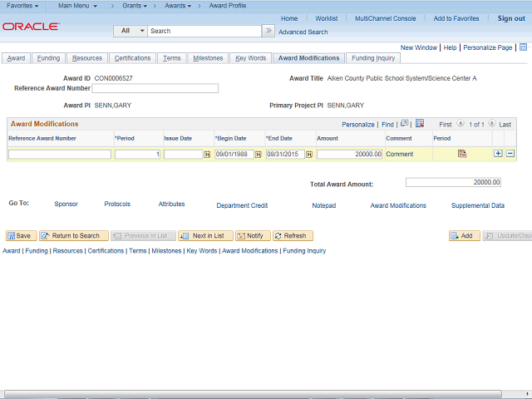Screen dimensions: 532x399
Task: Expand the Favorites menu
Action: pyautogui.click(x=22, y=6)
